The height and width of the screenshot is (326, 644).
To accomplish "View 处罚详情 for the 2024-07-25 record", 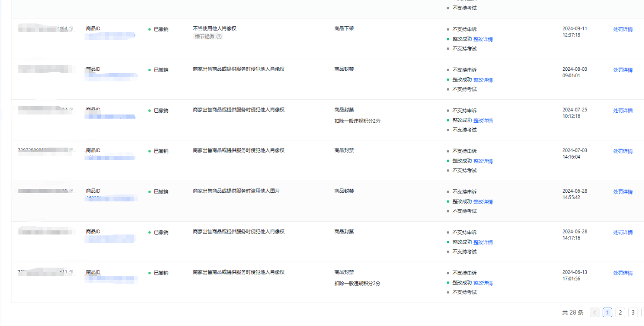I will pos(622,110).
